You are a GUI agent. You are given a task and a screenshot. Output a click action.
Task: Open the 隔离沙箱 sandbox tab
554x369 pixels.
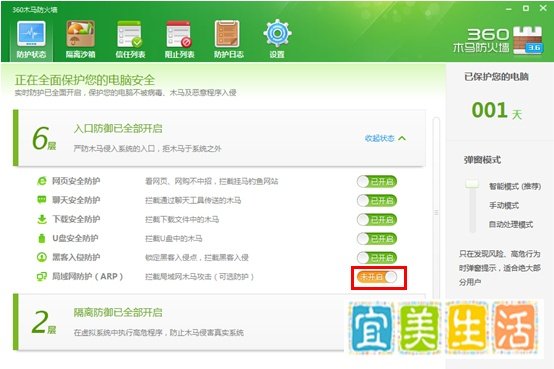[x=81, y=39]
